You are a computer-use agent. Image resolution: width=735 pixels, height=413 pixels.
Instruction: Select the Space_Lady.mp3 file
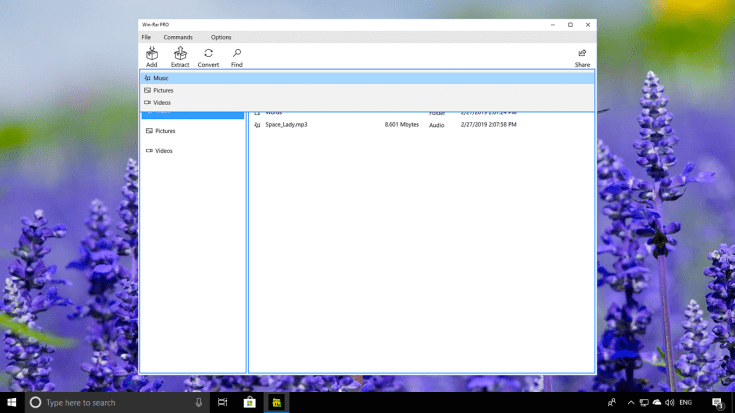coord(286,125)
